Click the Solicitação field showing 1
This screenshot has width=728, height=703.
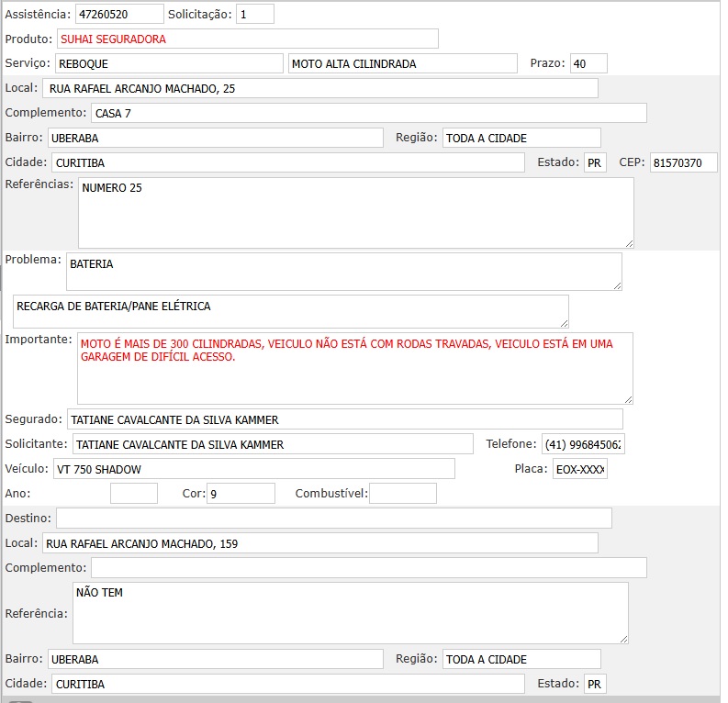click(255, 14)
